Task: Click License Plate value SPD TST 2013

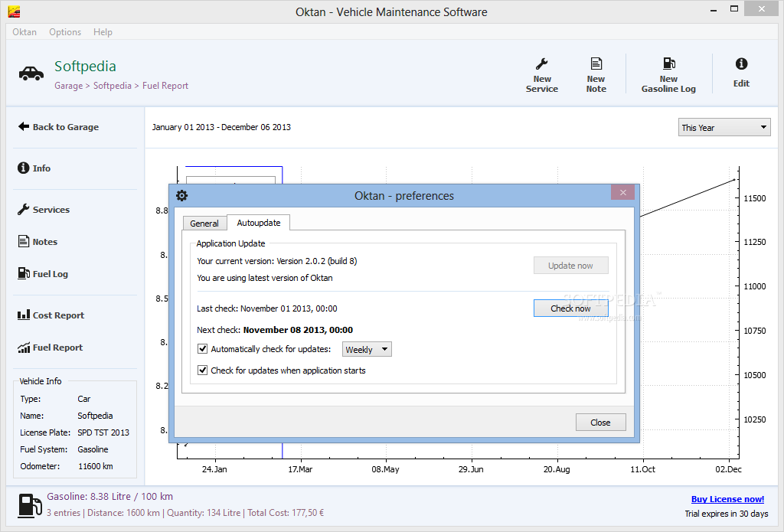Action: (103, 432)
